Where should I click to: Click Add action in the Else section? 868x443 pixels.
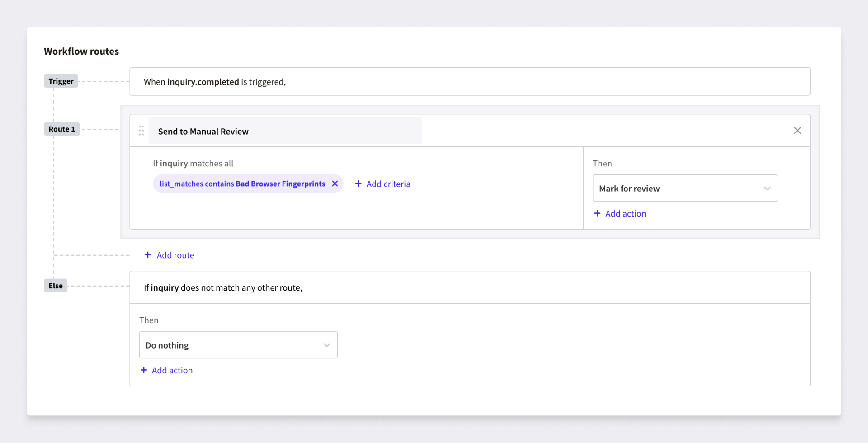click(x=172, y=370)
